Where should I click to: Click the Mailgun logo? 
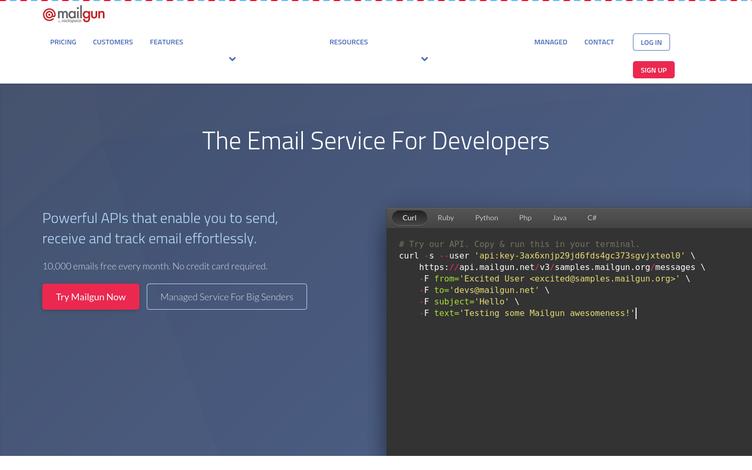[x=73, y=15]
